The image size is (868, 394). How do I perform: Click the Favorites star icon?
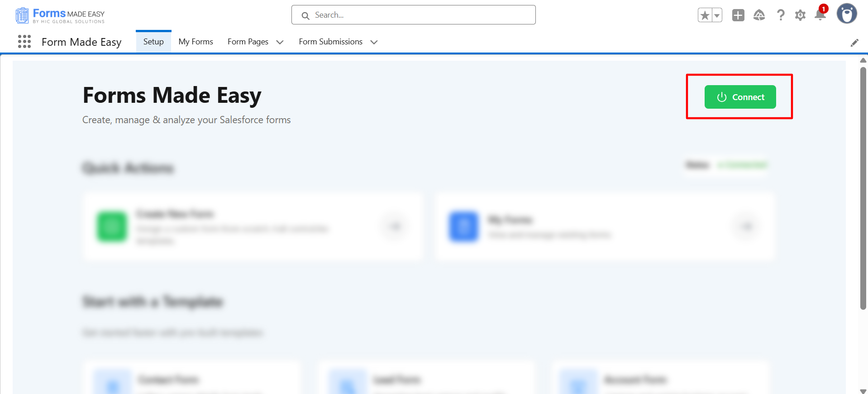click(x=704, y=15)
